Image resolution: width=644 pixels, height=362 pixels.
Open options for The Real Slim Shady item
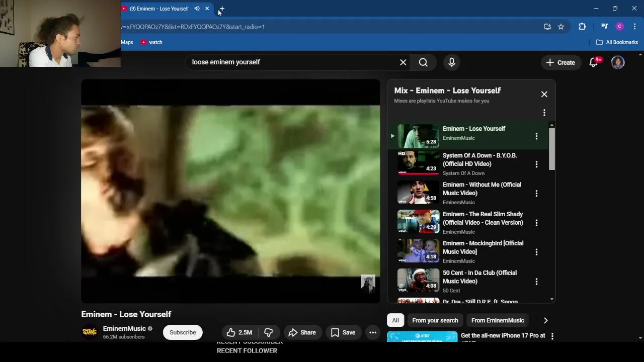536,223
